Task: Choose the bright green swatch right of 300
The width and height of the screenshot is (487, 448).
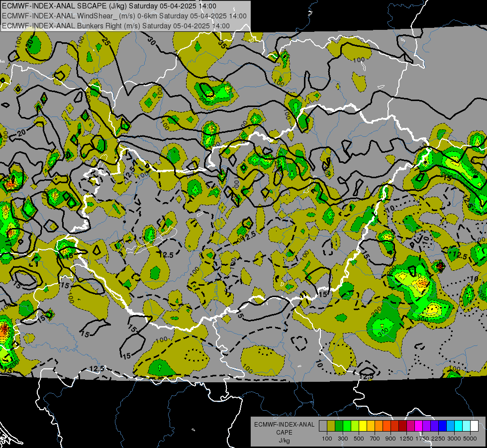Action: point(347,426)
